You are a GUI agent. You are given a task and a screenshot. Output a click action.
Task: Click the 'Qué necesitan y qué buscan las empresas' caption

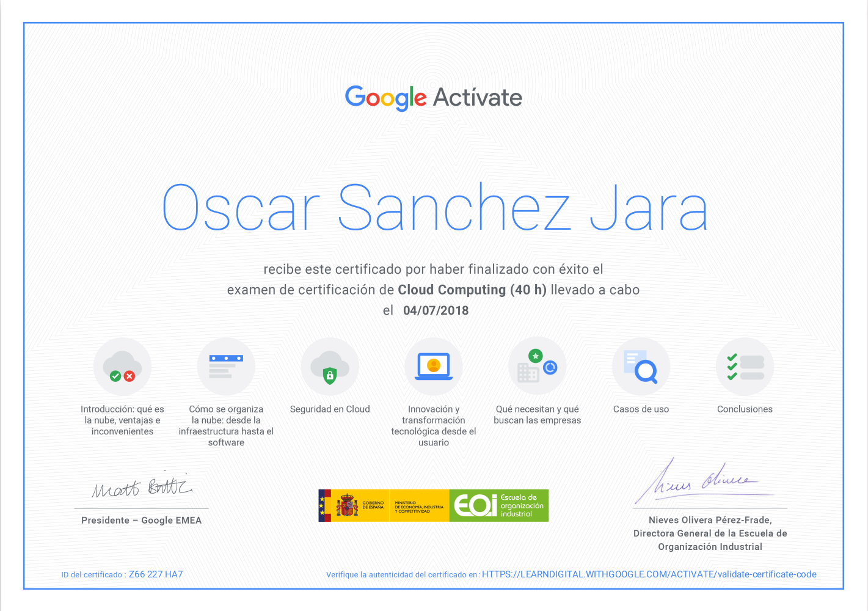[538, 415]
